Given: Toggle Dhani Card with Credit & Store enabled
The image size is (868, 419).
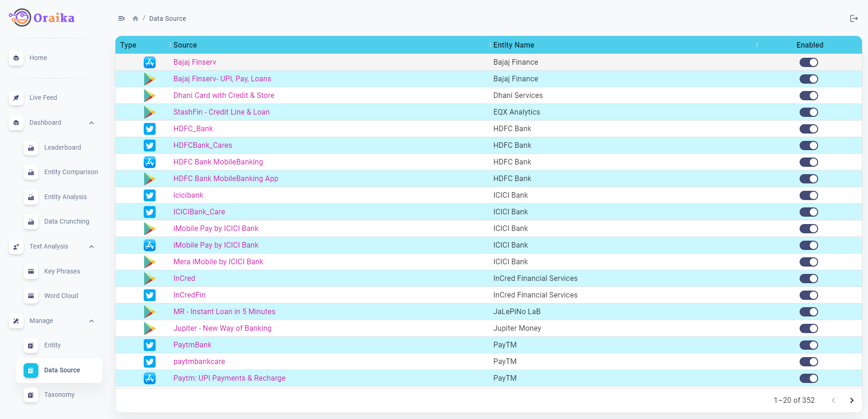Looking at the screenshot, I should pyautogui.click(x=809, y=96).
